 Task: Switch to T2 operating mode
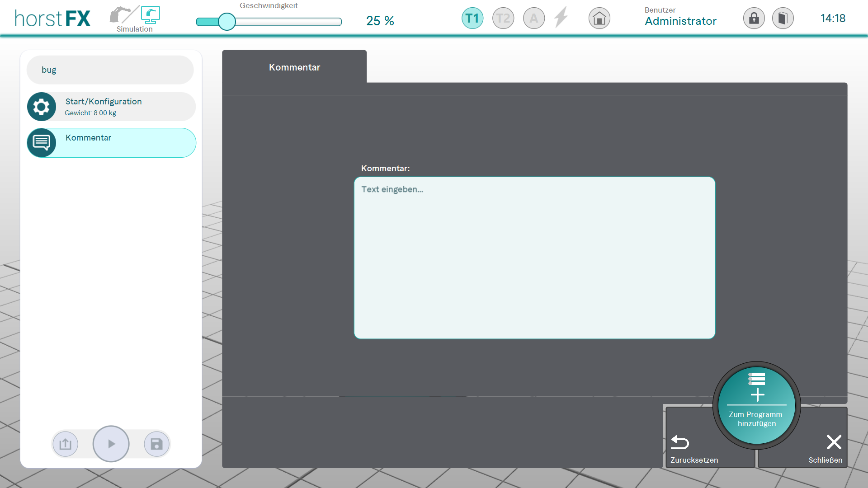503,19
